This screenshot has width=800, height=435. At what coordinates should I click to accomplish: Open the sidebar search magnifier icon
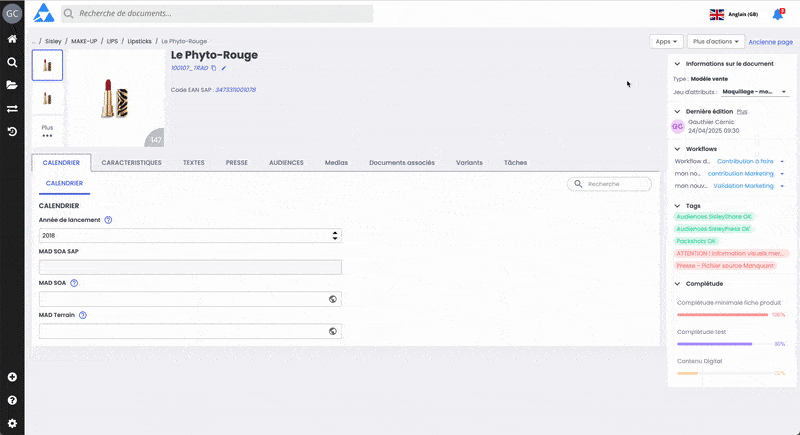pos(12,62)
